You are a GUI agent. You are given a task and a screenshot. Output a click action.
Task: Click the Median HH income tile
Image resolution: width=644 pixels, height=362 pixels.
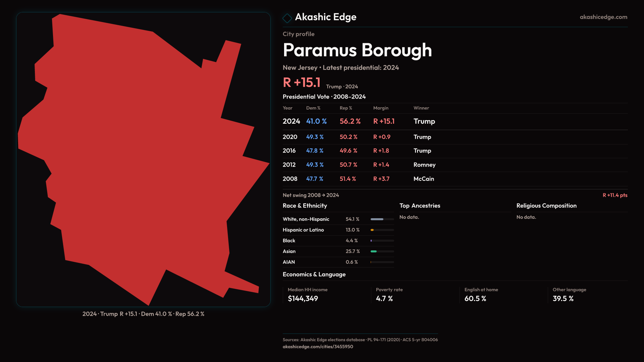[x=325, y=295]
